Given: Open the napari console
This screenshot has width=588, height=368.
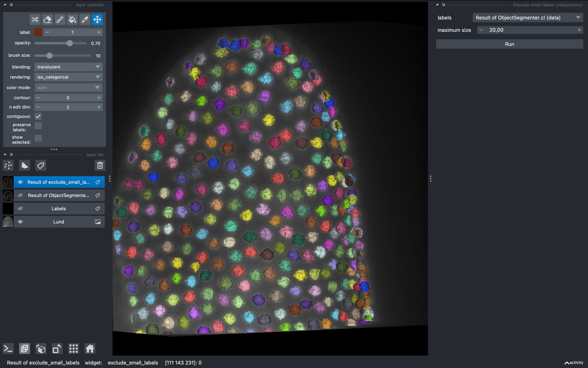Looking at the screenshot, I should pos(8,349).
